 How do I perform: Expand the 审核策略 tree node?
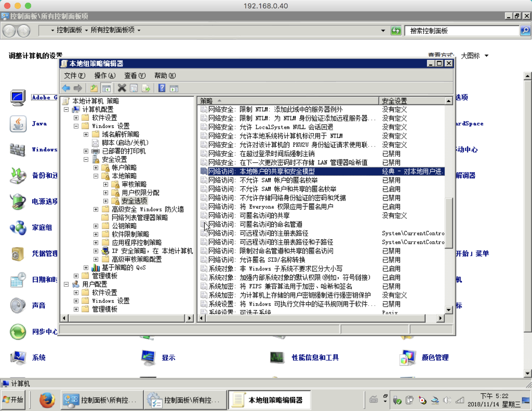click(x=106, y=184)
